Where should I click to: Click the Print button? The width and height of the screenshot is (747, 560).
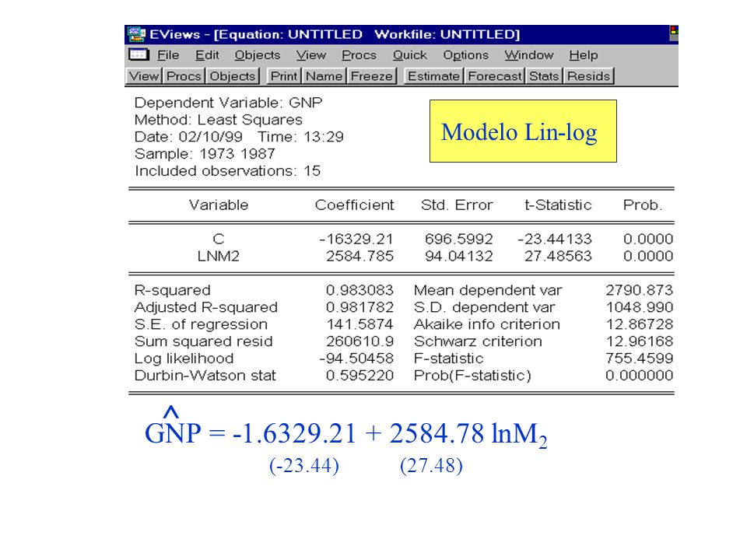(284, 76)
